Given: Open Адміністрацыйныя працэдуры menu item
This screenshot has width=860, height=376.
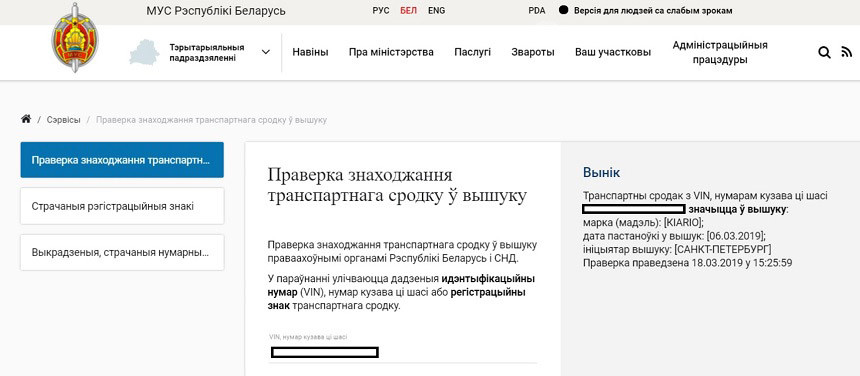Looking at the screenshot, I should 720,53.
